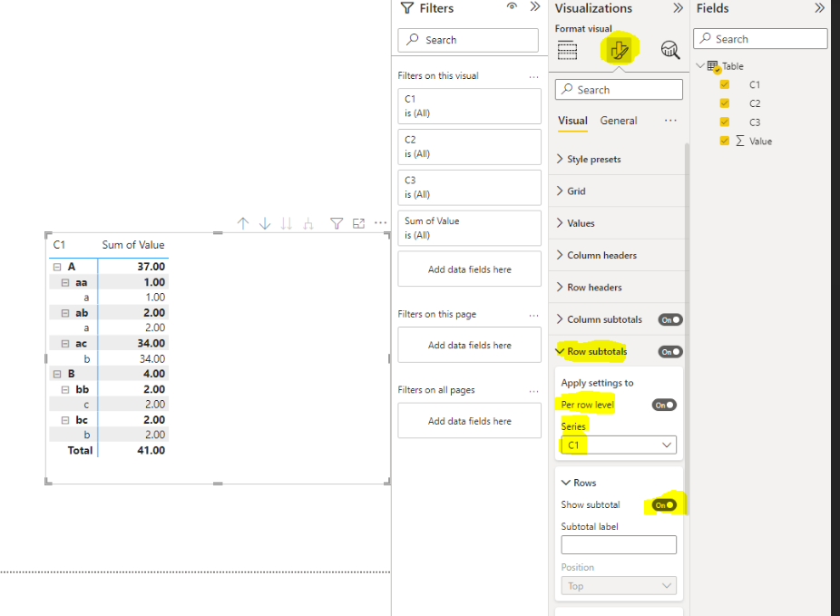This screenshot has width=840, height=616.
Task: Open ellipsis menu for Filters on all pages
Action: click(533, 391)
